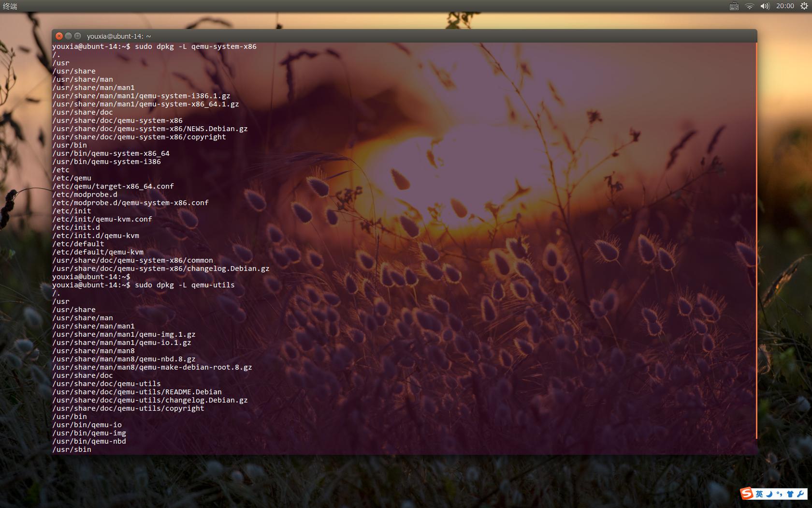812x508 pixels.
Task: Click the minimize icon on the terminal title bar
Action: point(67,36)
